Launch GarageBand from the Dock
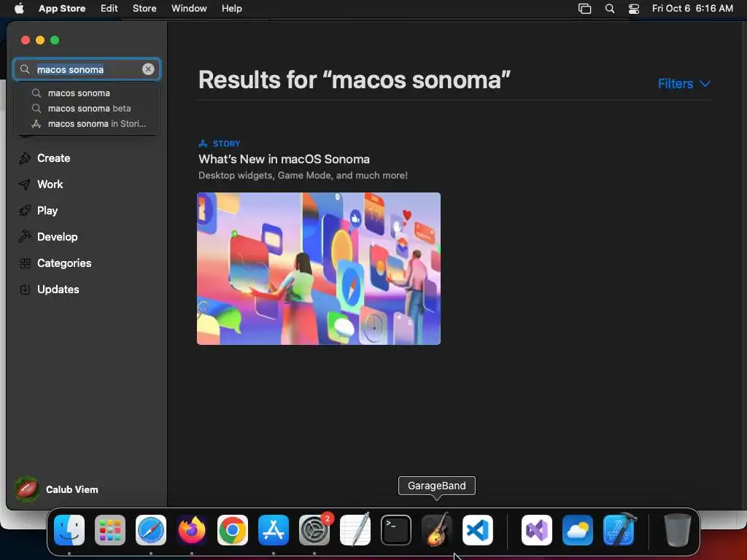 point(437,529)
